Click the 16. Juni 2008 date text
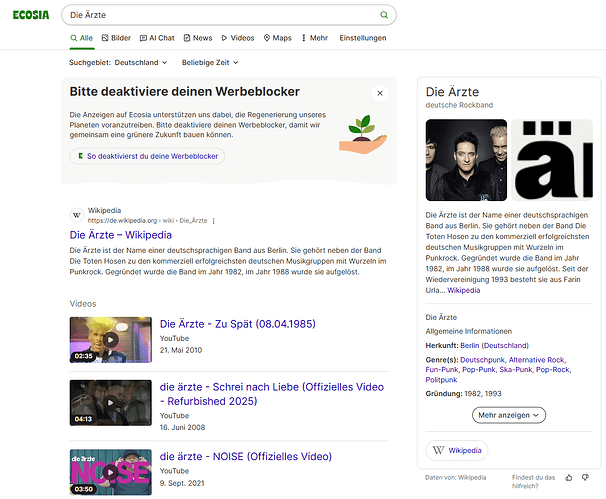This screenshot has height=499, width=606. click(182, 427)
